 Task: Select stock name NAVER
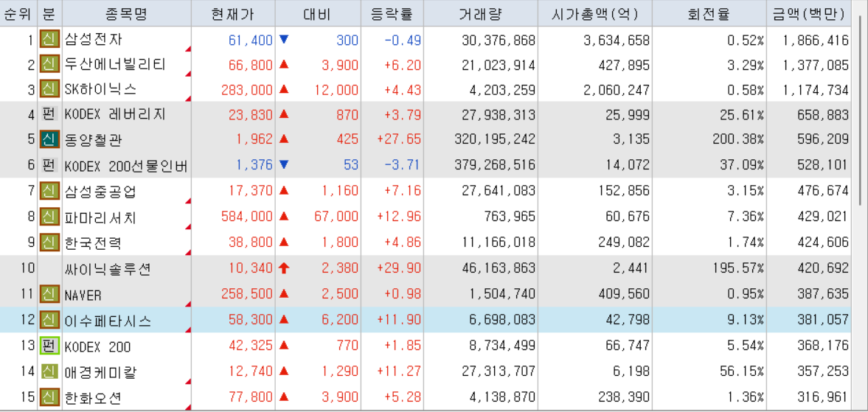tap(83, 296)
